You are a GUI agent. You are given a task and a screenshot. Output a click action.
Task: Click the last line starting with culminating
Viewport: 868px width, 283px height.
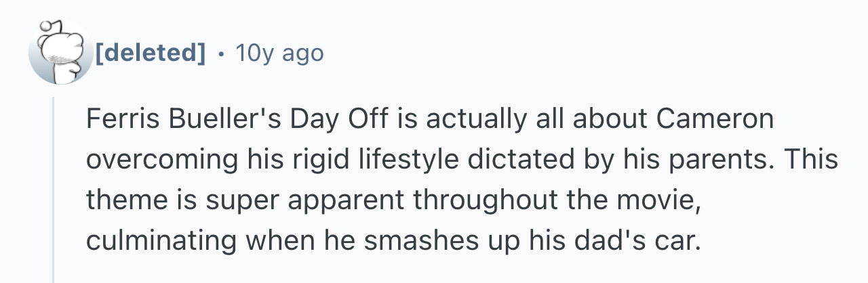point(391,240)
